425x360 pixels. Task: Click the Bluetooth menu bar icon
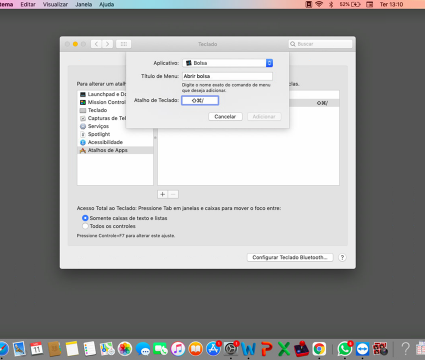point(331,4)
